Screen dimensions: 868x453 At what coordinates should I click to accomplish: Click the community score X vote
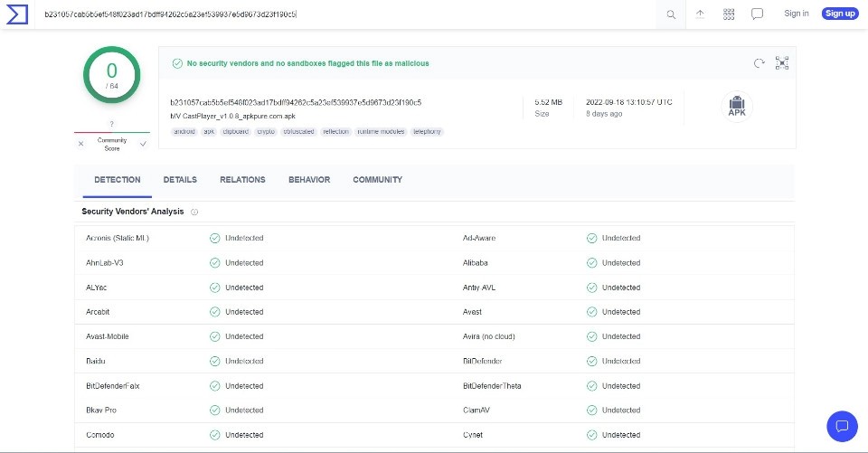point(80,144)
